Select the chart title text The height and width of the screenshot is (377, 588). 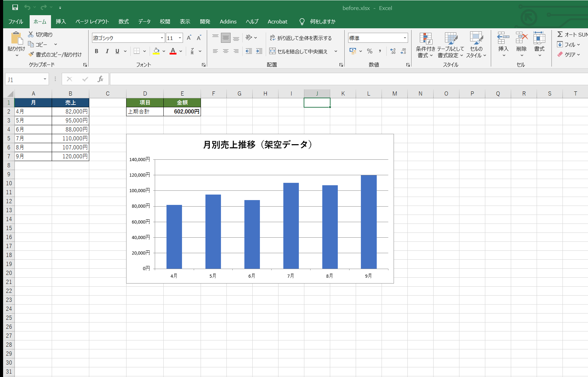258,145
